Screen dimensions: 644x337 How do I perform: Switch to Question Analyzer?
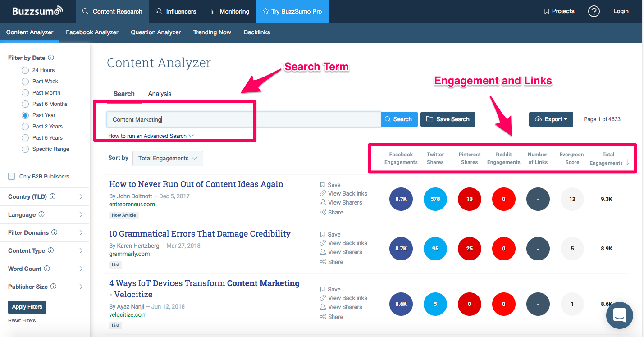pyautogui.click(x=156, y=32)
